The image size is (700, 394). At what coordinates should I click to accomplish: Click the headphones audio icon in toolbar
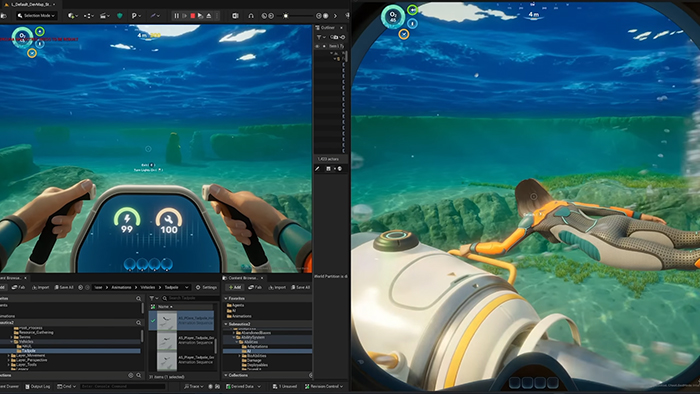point(251,16)
